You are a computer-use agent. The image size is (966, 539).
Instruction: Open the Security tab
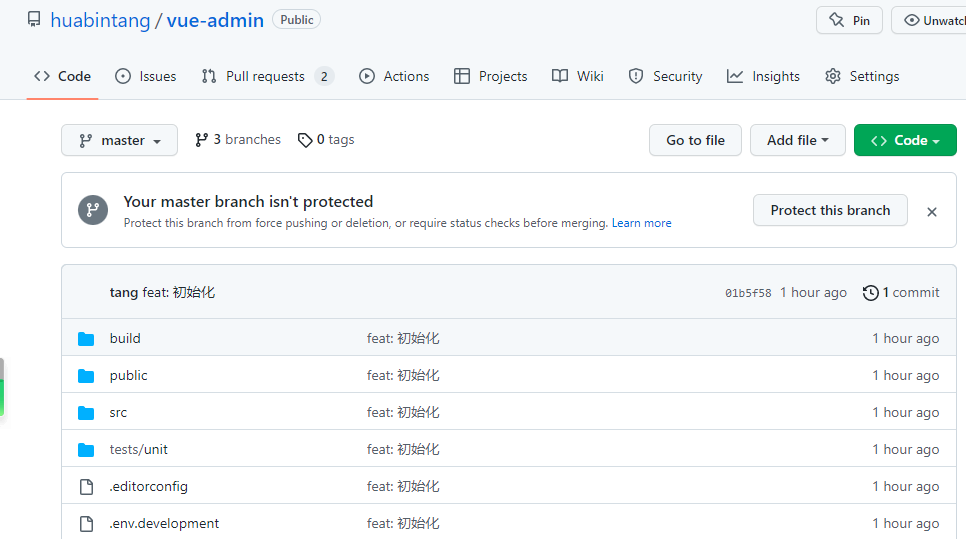(665, 76)
